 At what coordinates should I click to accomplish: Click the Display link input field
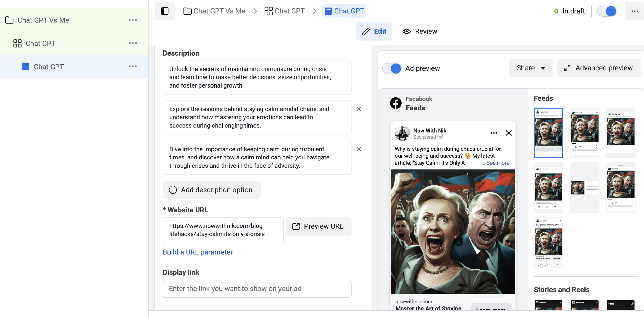click(x=257, y=289)
